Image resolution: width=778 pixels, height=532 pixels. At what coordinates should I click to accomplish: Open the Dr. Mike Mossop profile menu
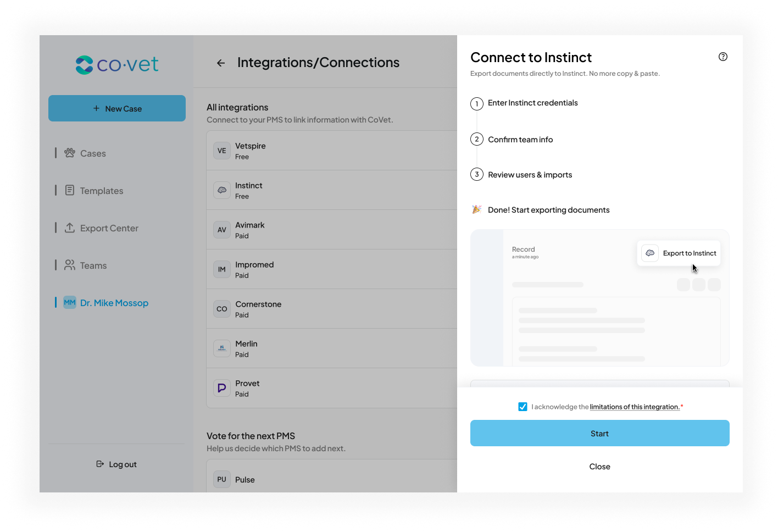(106, 303)
